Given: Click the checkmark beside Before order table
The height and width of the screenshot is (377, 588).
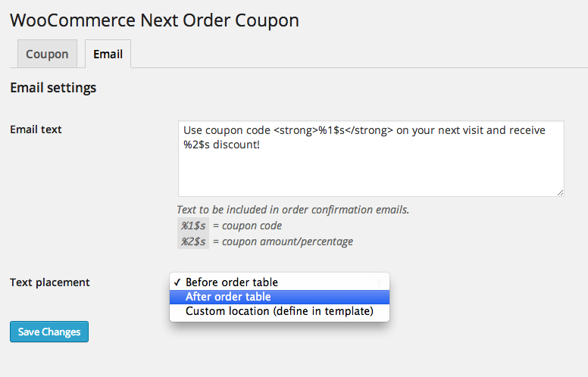Looking at the screenshot, I should tap(177, 282).
